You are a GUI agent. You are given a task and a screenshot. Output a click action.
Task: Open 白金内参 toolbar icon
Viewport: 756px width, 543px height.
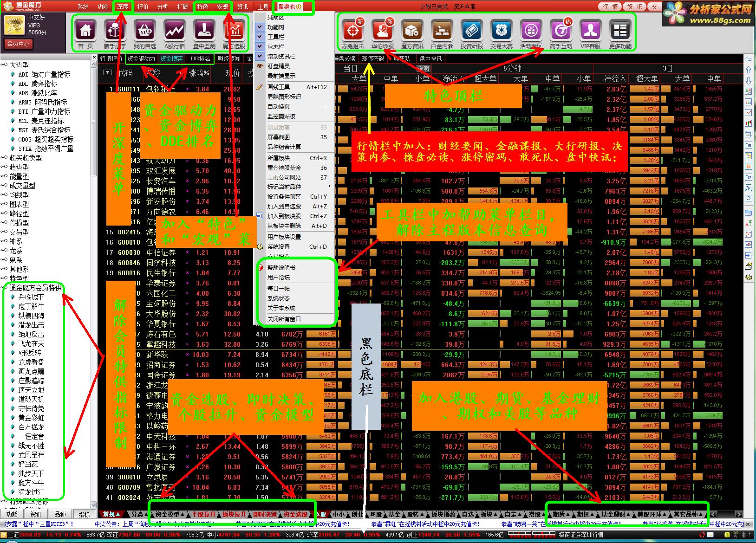pos(442,31)
